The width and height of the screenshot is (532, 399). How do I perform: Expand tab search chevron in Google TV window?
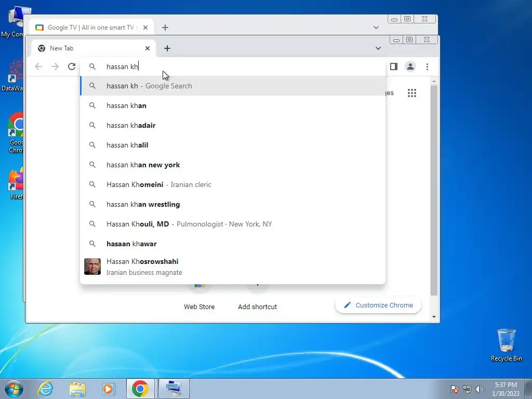click(376, 28)
